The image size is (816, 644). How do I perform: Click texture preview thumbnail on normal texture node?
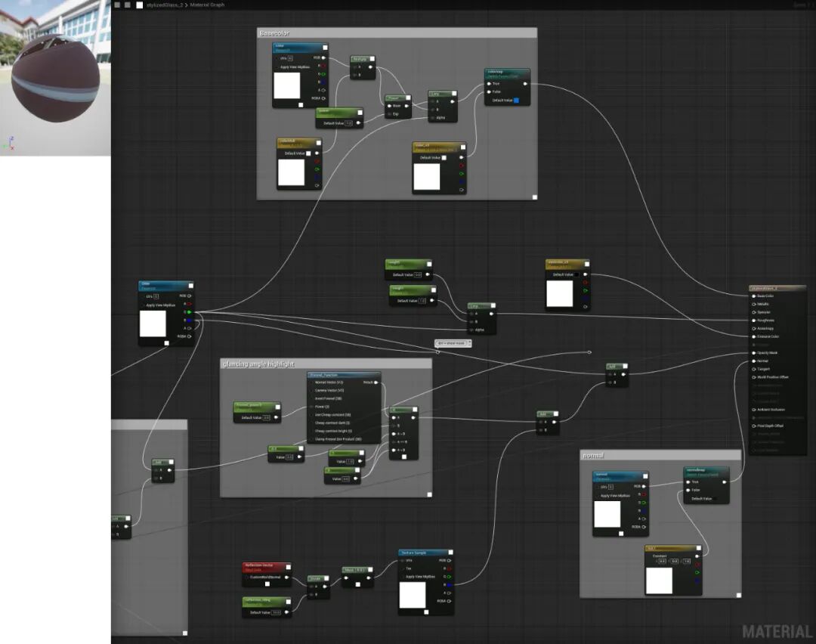point(607,514)
